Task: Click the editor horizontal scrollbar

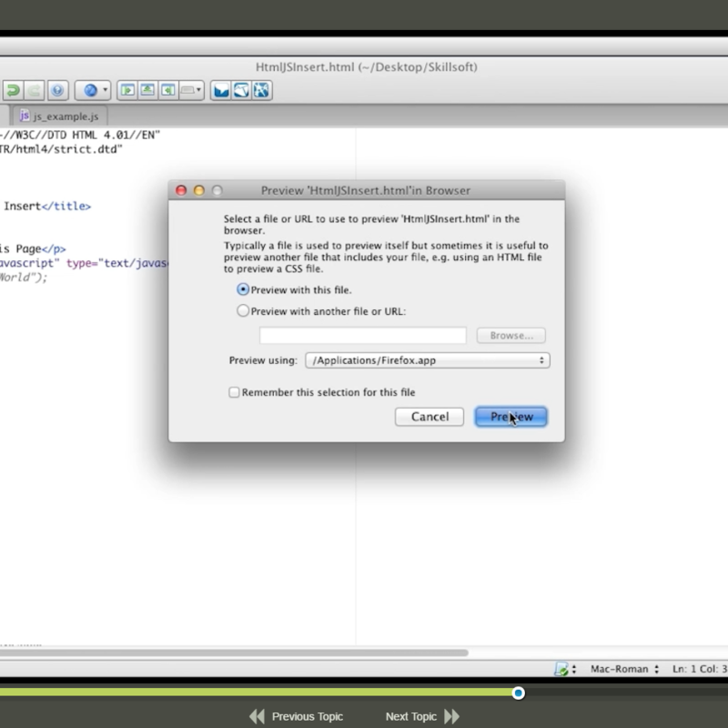Action: (234, 652)
